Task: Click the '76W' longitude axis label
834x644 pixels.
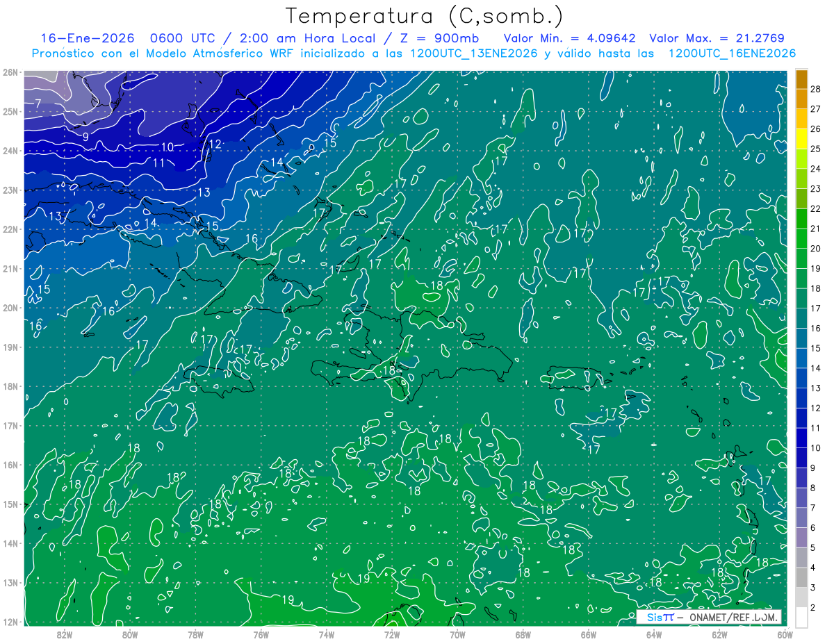Action: coord(261,634)
